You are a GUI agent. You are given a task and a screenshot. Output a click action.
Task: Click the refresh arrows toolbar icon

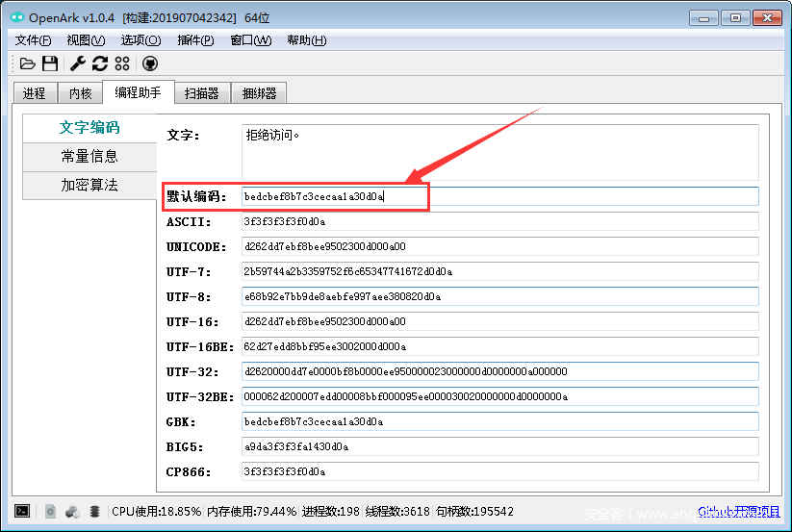coord(99,63)
